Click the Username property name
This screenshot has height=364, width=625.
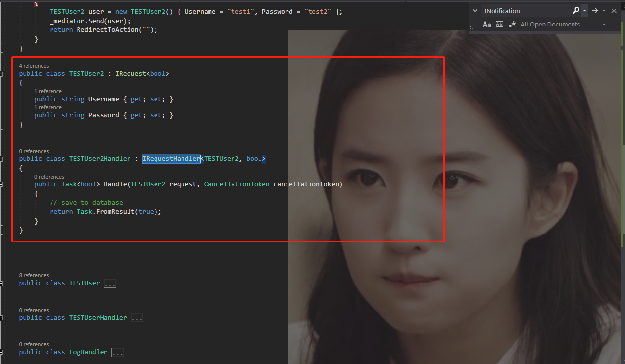click(x=104, y=99)
